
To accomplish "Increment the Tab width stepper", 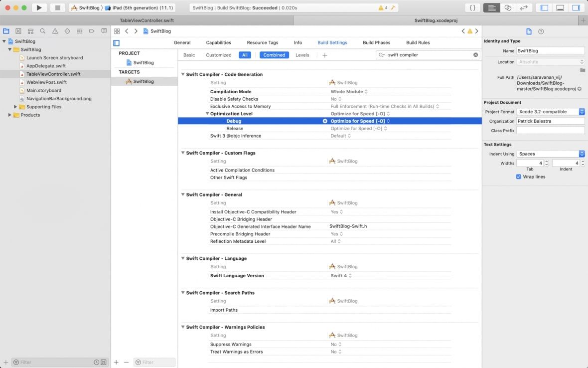I will (546, 162).
